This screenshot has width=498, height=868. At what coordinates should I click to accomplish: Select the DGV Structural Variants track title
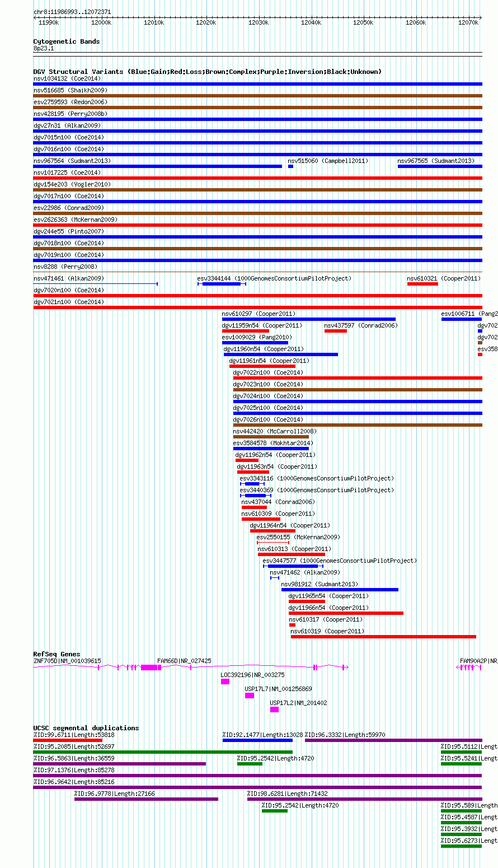pyautogui.click(x=208, y=72)
